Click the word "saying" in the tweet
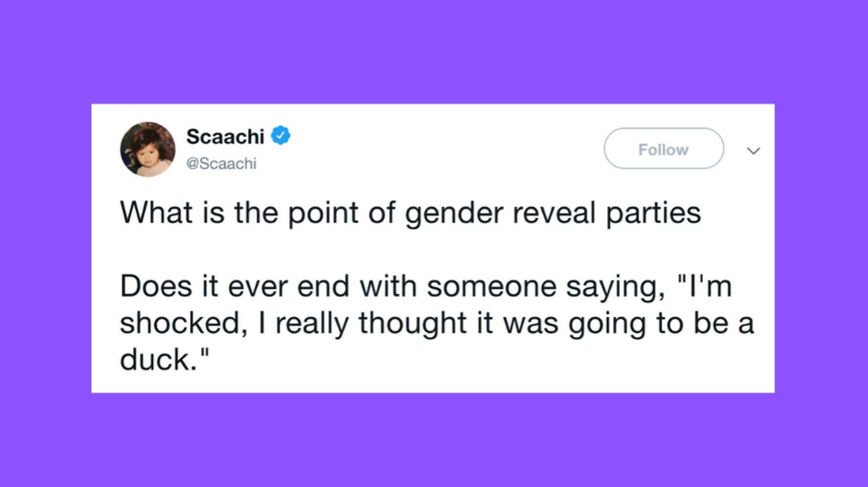Viewport: 868px width, 487px height. (x=615, y=287)
